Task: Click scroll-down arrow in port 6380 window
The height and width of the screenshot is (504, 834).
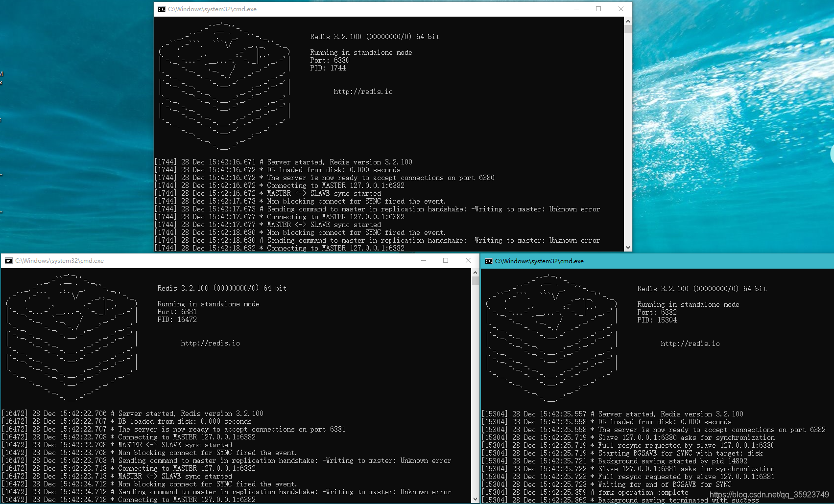Action: [628, 248]
